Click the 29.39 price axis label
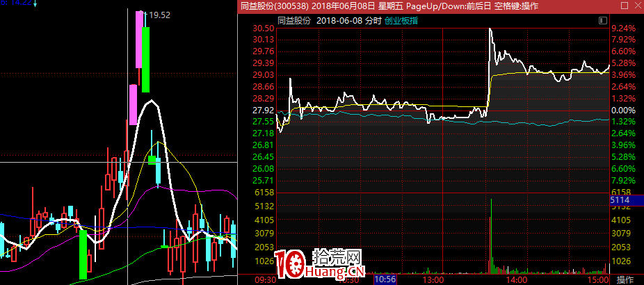The image size is (644, 285). pyautogui.click(x=264, y=64)
